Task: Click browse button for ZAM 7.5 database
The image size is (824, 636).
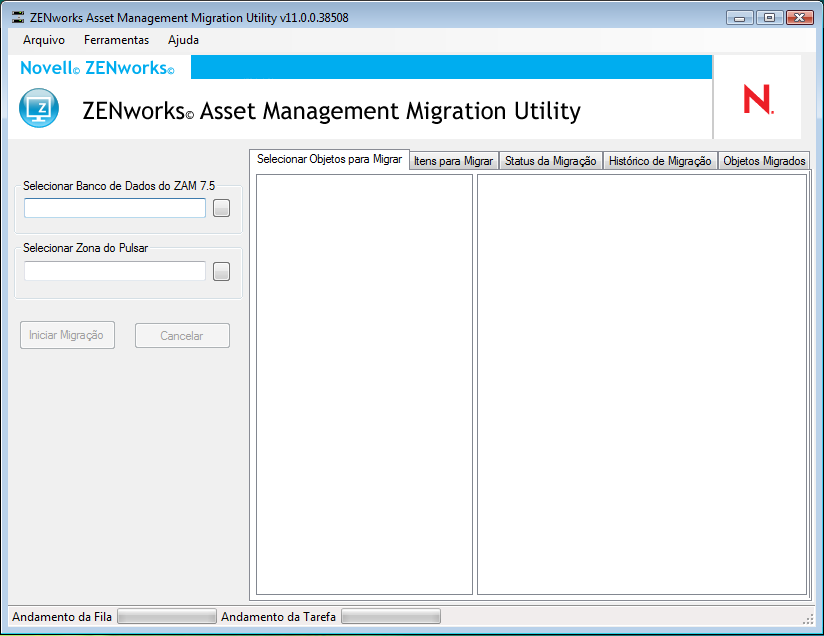Action: (221, 208)
